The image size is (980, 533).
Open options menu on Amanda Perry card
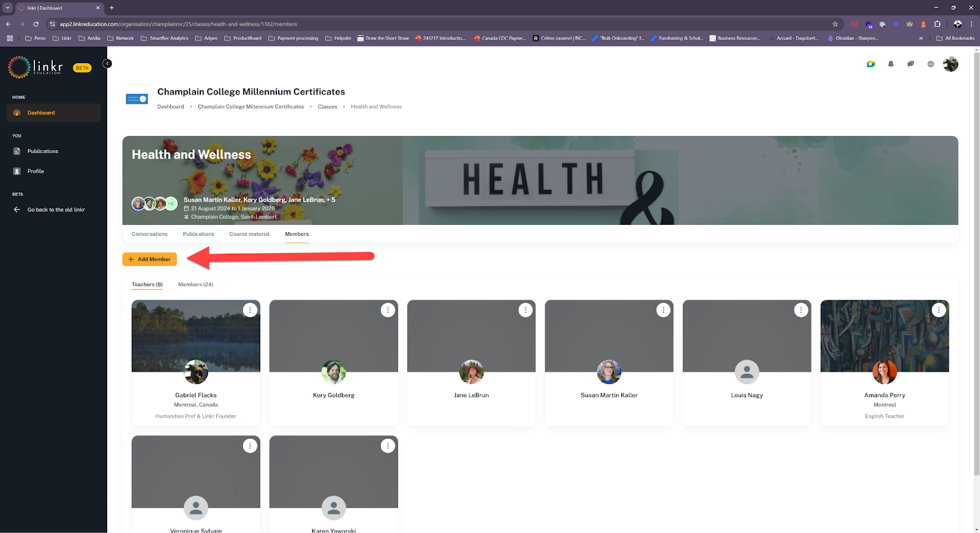(x=939, y=311)
